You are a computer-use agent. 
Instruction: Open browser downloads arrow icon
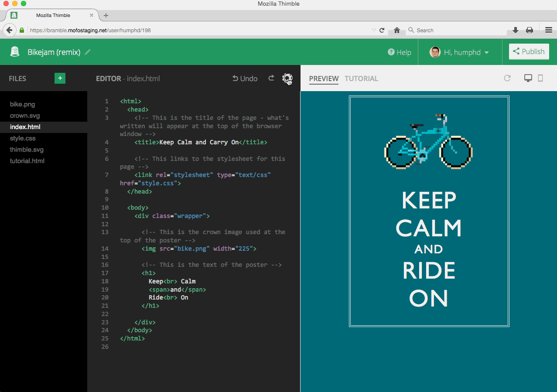pos(516,30)
